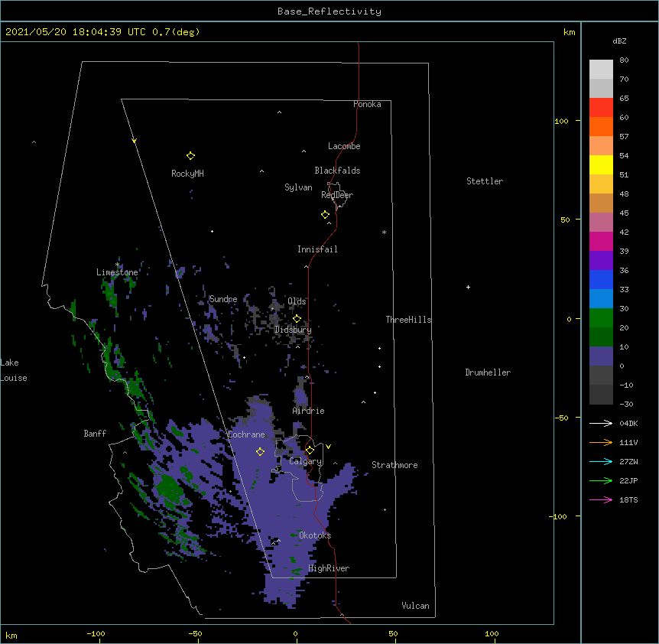Screen dimensions: 659x644
Task: Click the Base_Reflectivity title
Action: click(x=329, y=11)
